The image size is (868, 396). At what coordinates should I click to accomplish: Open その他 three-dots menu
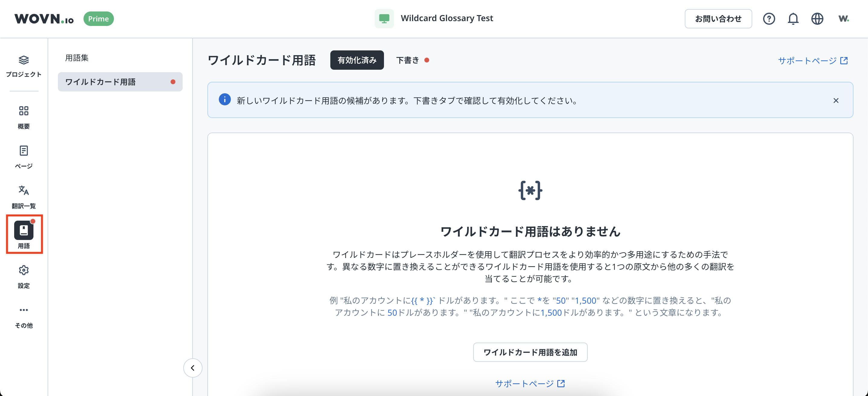pyautogui.click(x=24, y=316)
